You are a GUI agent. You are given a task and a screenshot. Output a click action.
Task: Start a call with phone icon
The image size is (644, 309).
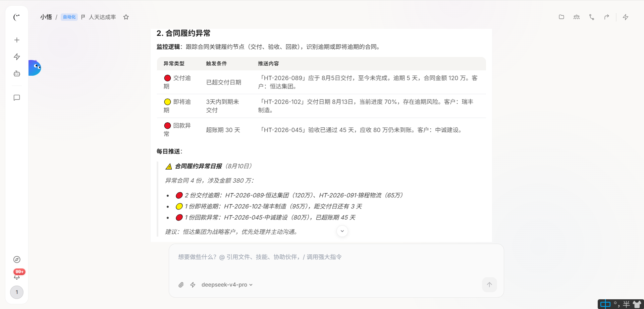(592, 17)
